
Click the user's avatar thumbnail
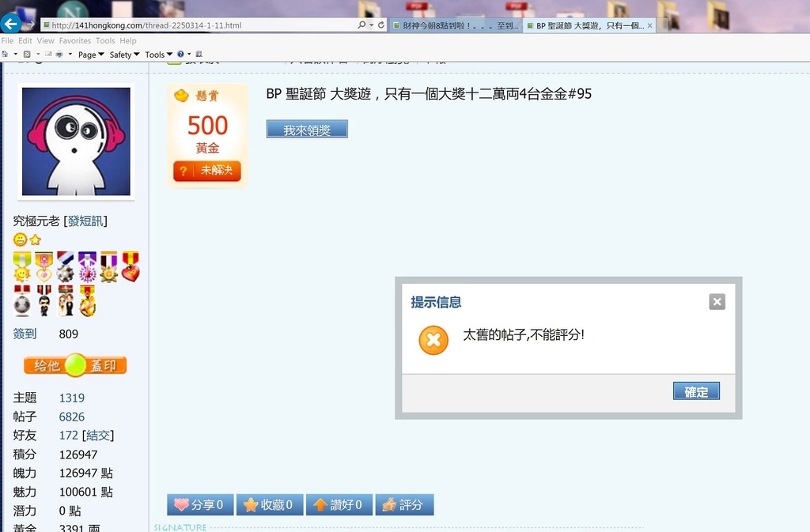75,142
